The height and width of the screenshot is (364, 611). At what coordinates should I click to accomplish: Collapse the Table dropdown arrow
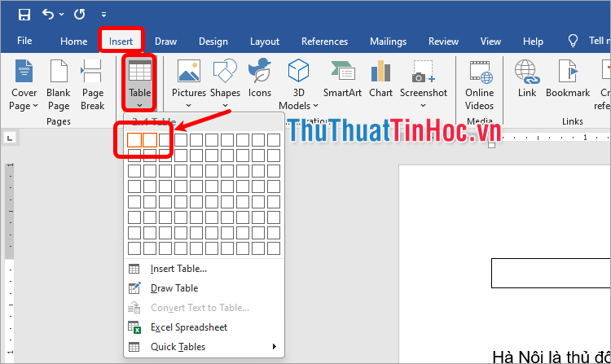click(139, 105)
